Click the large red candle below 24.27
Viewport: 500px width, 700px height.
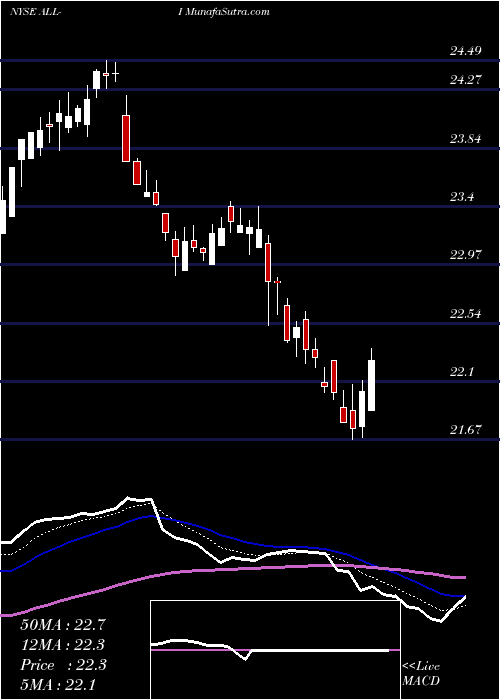(x=126, y=138)
